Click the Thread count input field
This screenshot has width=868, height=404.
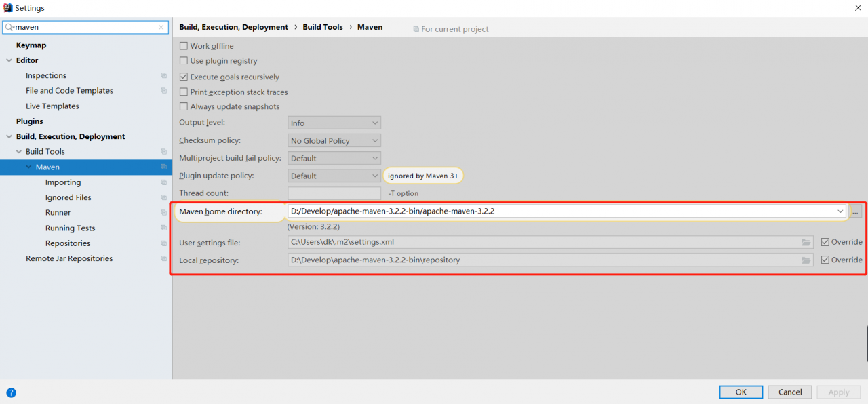[334, 193]
